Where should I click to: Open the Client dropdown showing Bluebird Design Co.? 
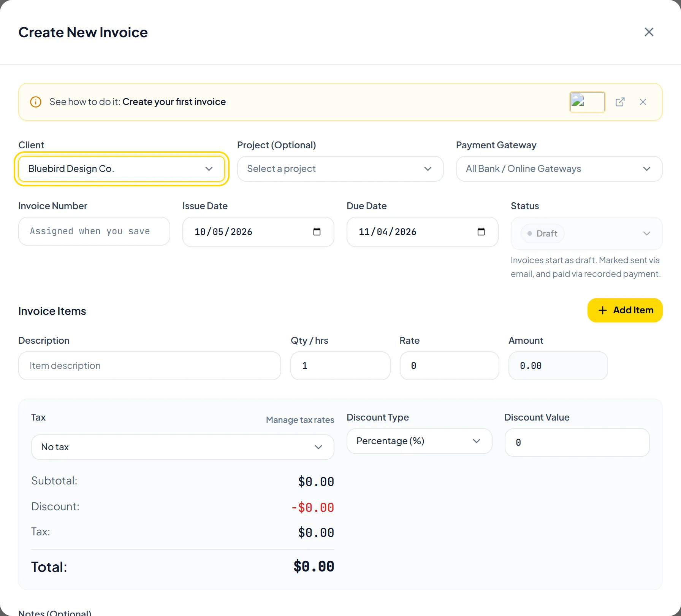pyautogui.click(x=121, y=169)
